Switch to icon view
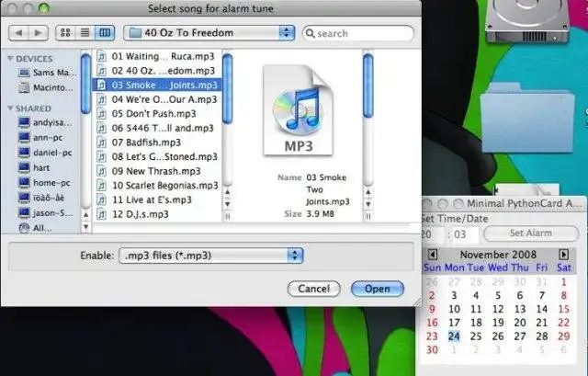Image resolution: width=588 pixels, height=376 pixels. coord(65,33)
